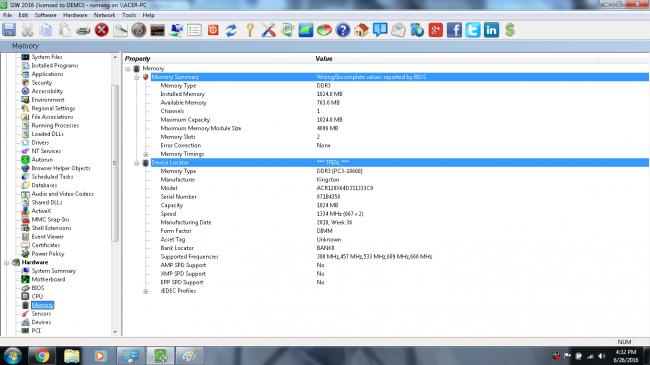This screenshot has width=650, height=365.
Task: Click the Google Plus toolbar icon
Action: click(436, 30)
